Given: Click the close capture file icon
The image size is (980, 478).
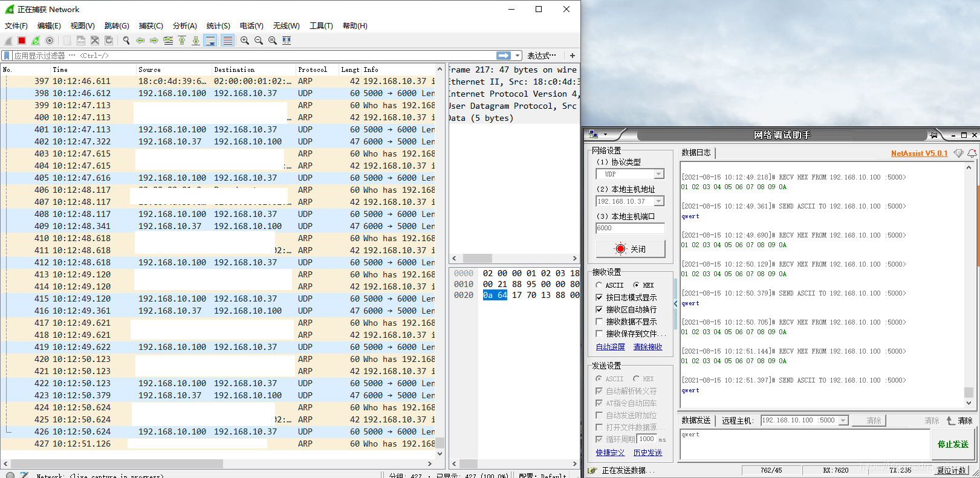Looking at the screenshot, I should pyautogui.click(x=95, y=40).
